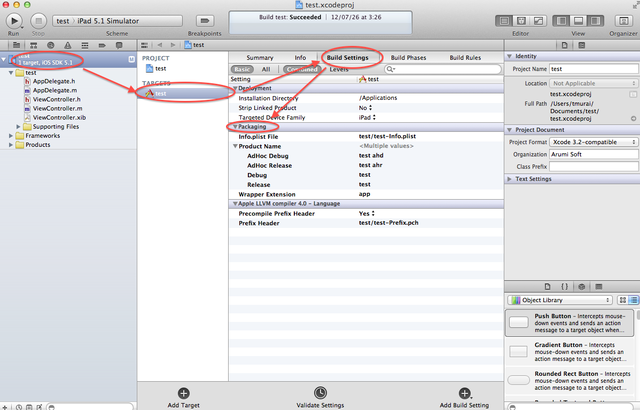Viewport: 640px width, 410px height.
Task: Show the Search navigator
Action: click(51, 45)
